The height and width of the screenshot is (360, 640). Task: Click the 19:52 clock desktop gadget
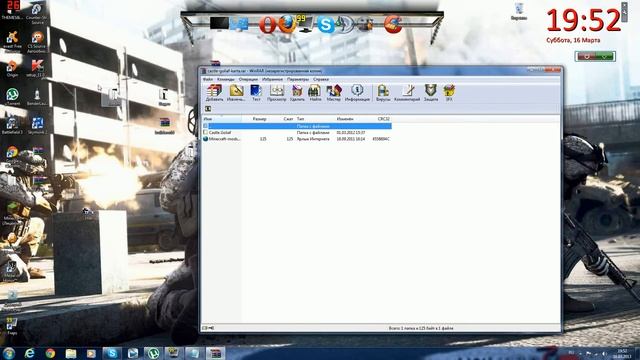[583, 20]
